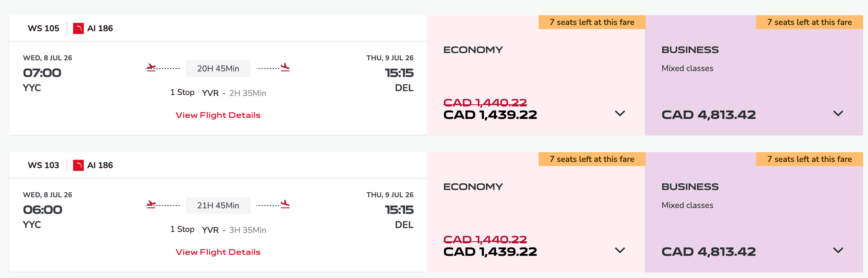Screen dimensions: 868x278
Task: Click the departure plane icon on the WS 105 itinerary
Action: tap(150, 68)
